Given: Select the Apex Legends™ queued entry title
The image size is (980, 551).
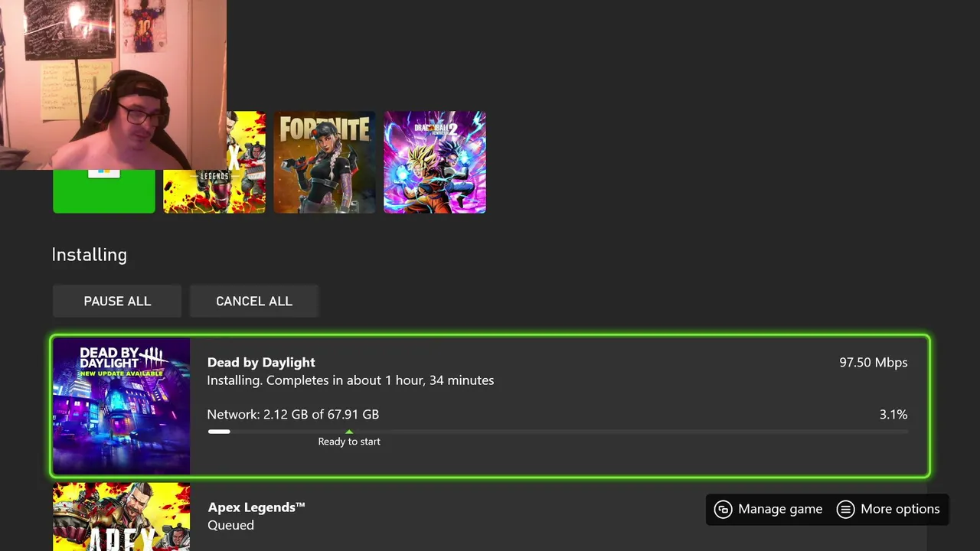Looking at the screenshot, I should (x=256, y=507).
